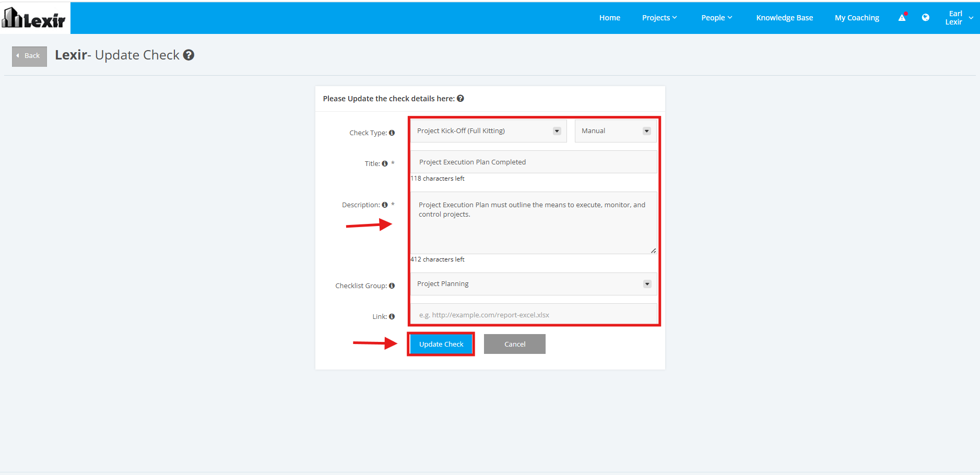Image resolution: width=980 pixels, height=475 pixels.
Task: Open Knowledge Base page
Action: 784,18
